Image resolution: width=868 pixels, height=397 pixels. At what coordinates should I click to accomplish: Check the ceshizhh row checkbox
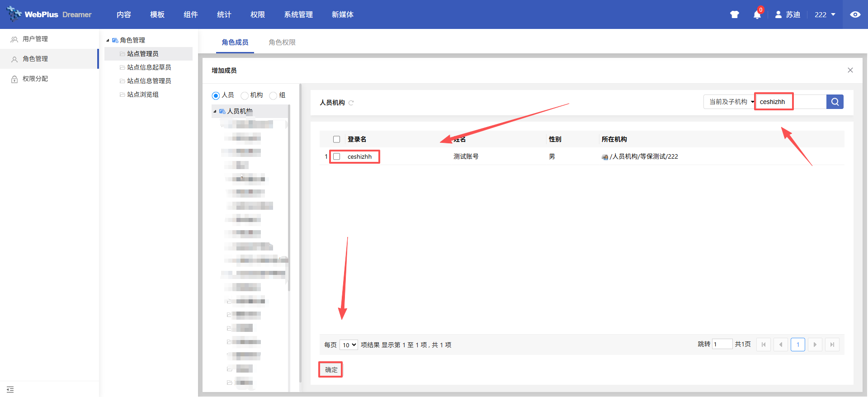pos(337,156)
